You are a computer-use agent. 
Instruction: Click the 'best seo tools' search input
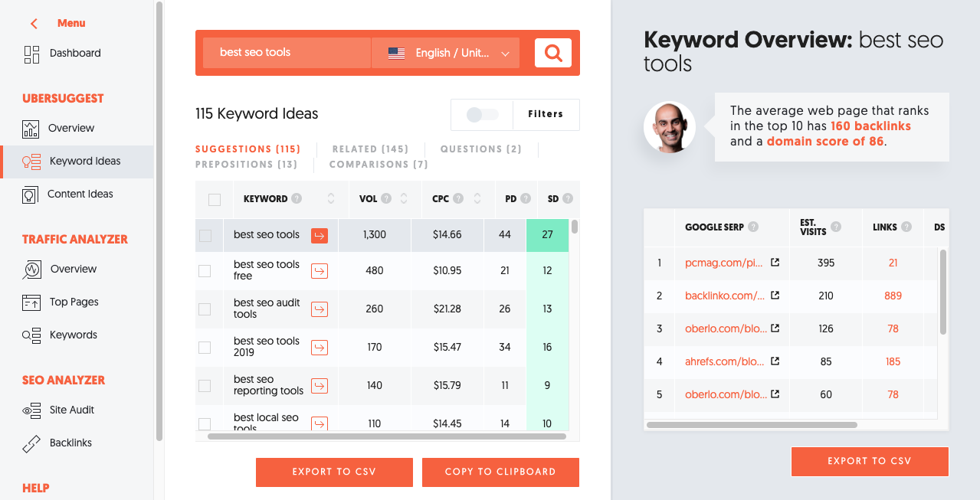click(287, 53)
